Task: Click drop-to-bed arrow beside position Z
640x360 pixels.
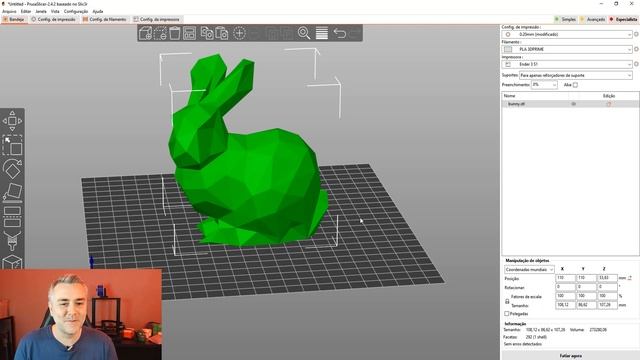Action: tap(630, 278)
